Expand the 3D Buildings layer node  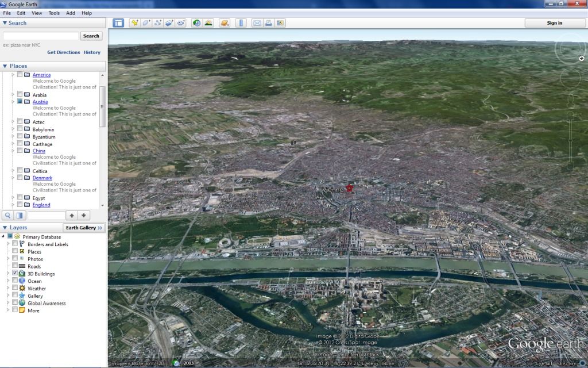(8, 273)
